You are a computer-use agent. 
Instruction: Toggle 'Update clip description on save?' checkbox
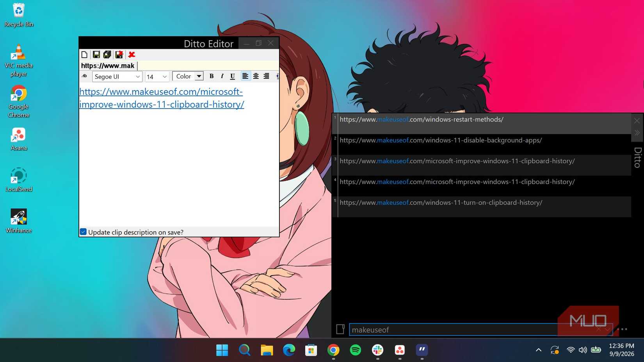tap(83, 232)
